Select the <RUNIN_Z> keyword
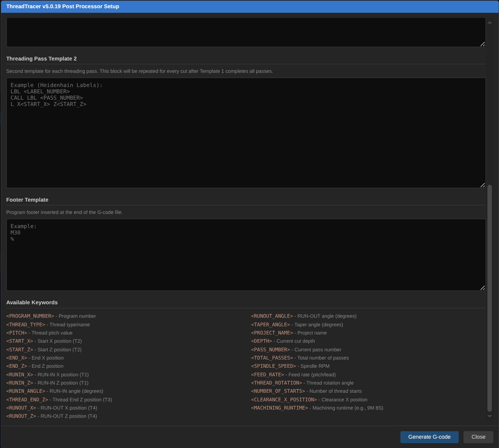Image resolution: width=499 pixels, height=448 pixels. pyautogui.click(x=20, y=383)
